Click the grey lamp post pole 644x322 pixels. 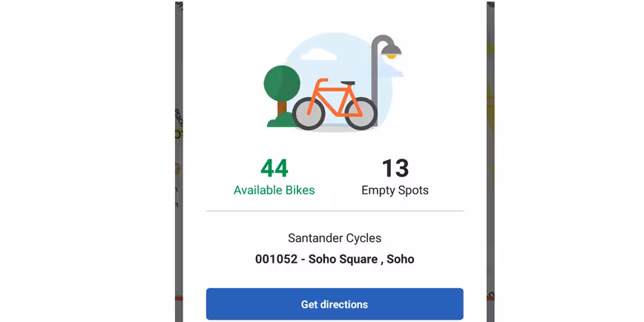pos(375,77)
